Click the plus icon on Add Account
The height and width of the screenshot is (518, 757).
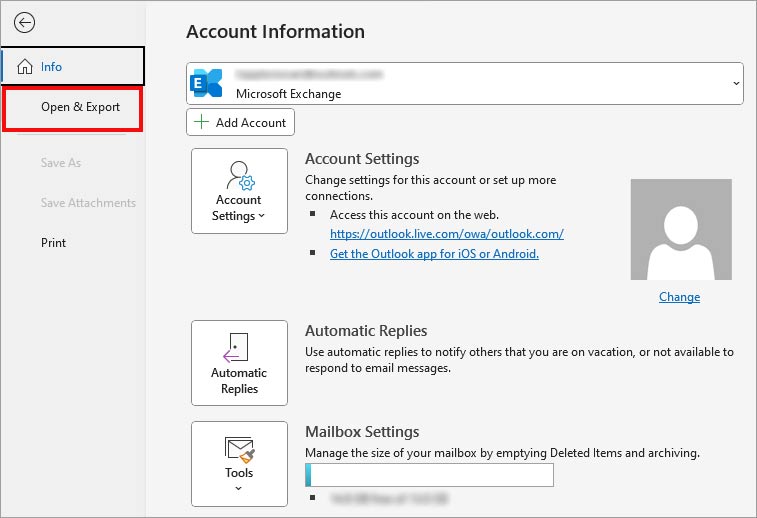[201, 122]
